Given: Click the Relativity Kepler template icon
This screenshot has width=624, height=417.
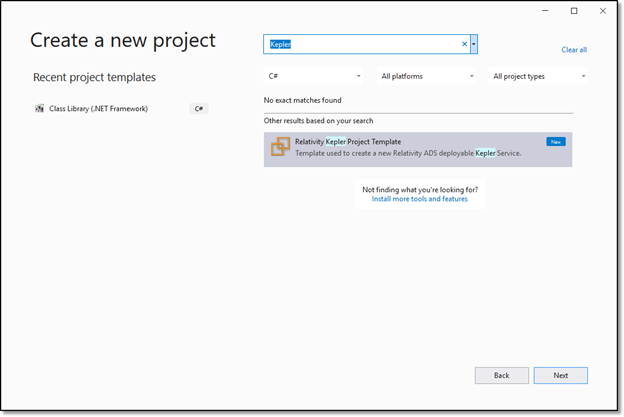Looking at the screenshot, I should click(x=281, y=146).
